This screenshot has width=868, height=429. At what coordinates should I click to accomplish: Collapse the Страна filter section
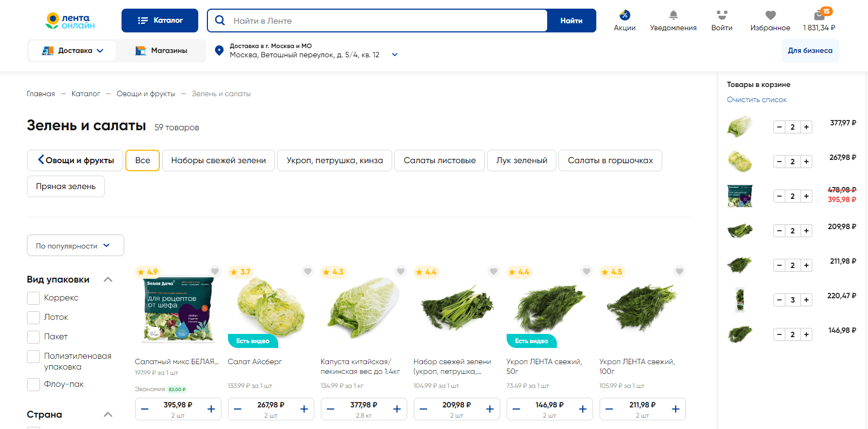tap(108, 414)
